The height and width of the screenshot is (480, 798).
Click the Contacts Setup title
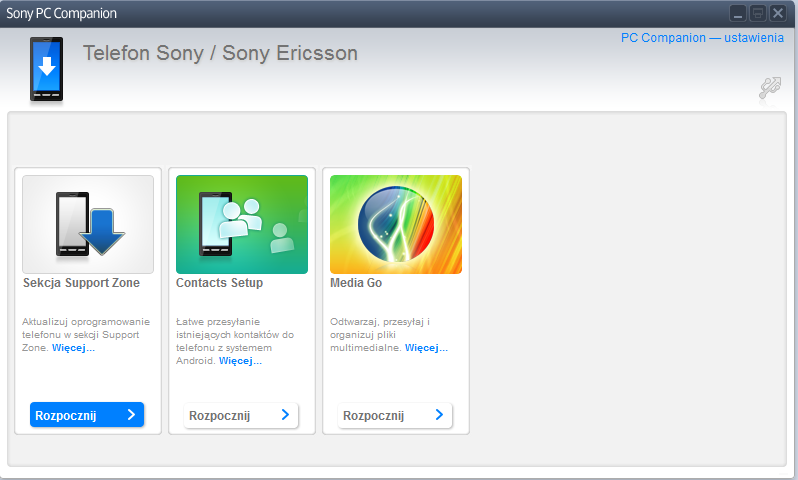219,283
